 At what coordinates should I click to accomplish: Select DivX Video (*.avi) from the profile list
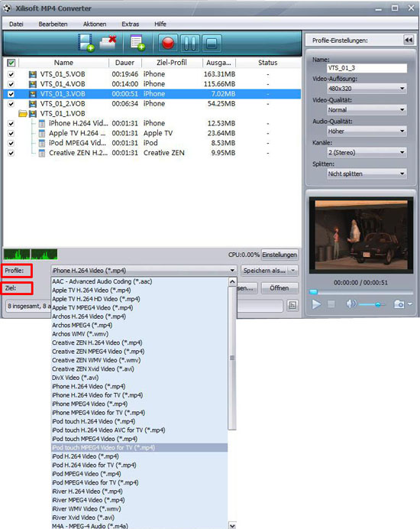coord(139,378)
